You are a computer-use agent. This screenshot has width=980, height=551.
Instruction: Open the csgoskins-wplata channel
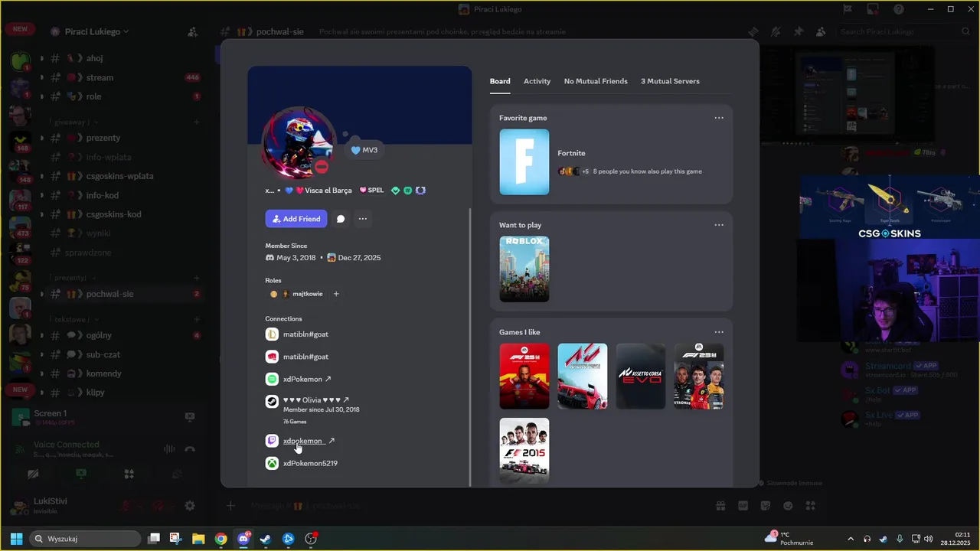[x=121, y=176]
